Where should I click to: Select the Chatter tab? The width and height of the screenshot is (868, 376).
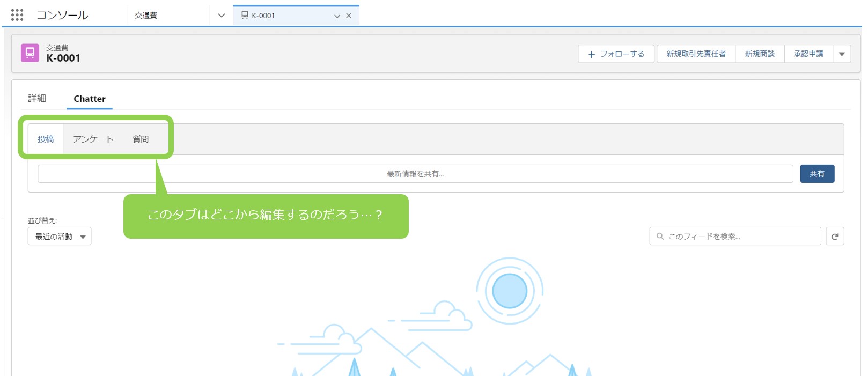click(90, 99)
